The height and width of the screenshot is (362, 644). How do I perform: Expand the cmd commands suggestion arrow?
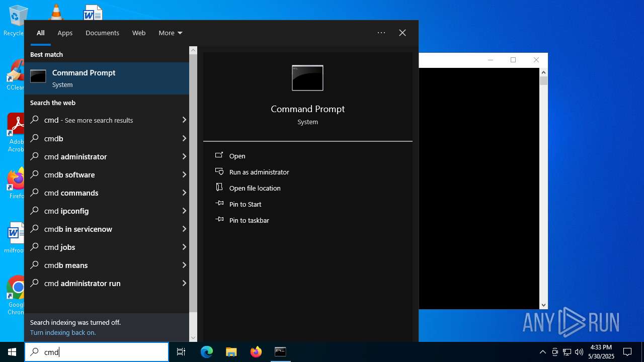[x=184, y=193]
